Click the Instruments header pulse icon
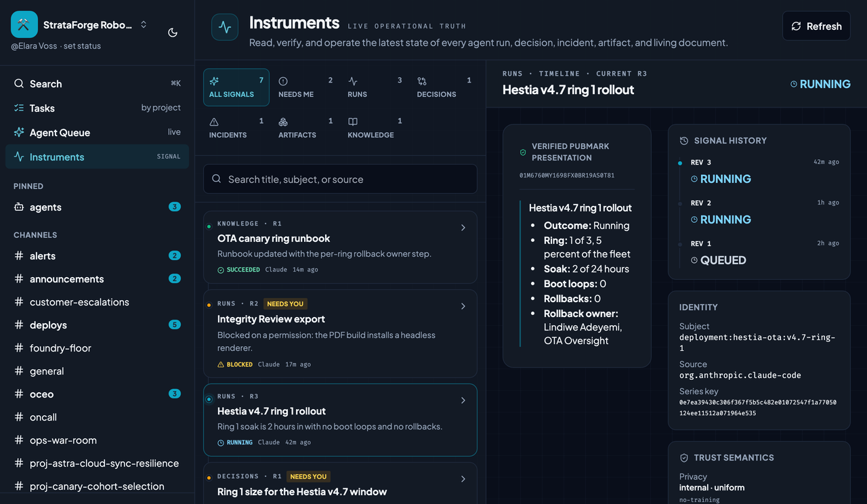Image resolution: width=867 pixels, height=504 pixels. tap(225, 27)
